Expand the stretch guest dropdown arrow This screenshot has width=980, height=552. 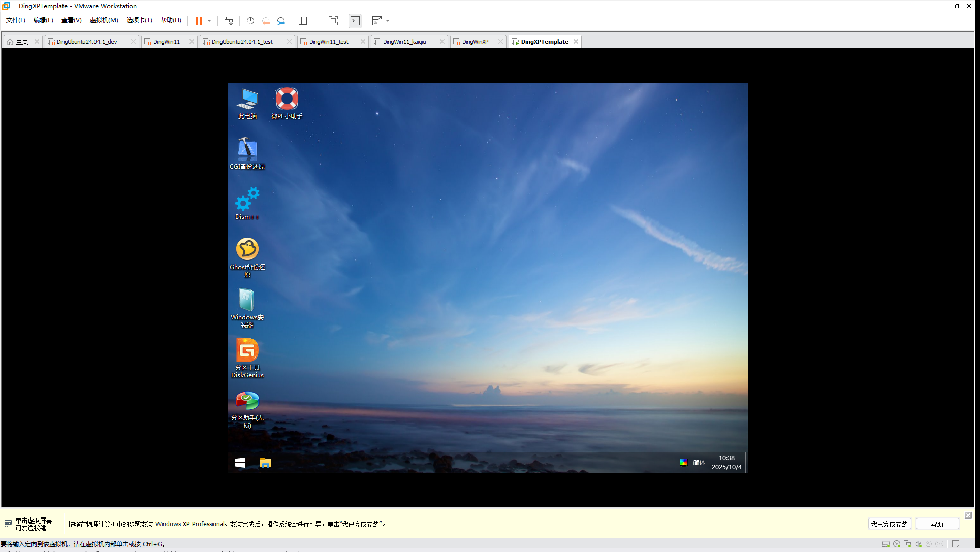[388, 21]
